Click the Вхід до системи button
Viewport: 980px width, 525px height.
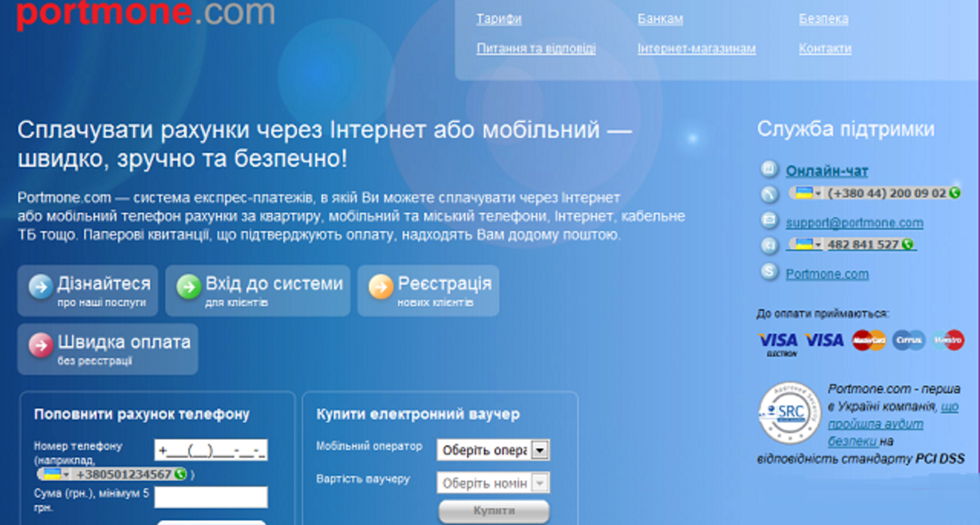pyautogui.click(x=257, y=290)
